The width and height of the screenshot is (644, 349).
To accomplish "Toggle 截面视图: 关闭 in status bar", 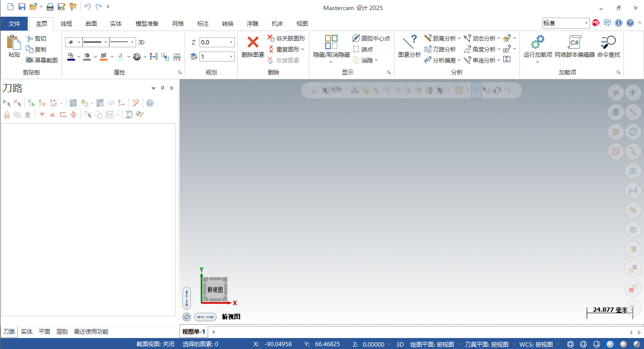I will [155, 344].
